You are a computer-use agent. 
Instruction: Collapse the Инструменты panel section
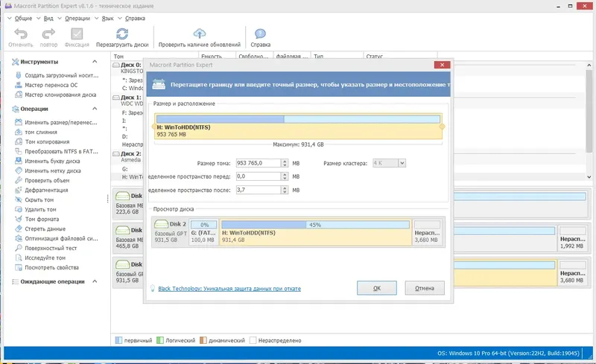pos(95,62)
